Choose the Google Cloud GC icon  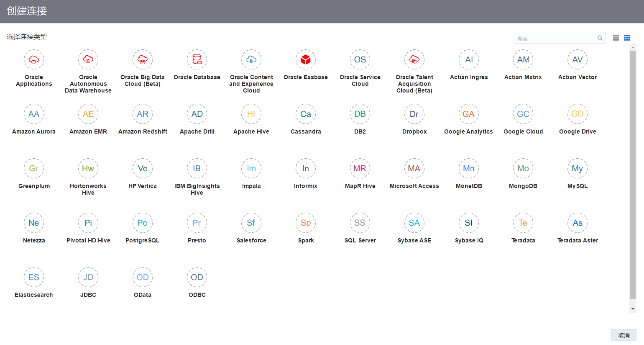[x=523, y=114]
